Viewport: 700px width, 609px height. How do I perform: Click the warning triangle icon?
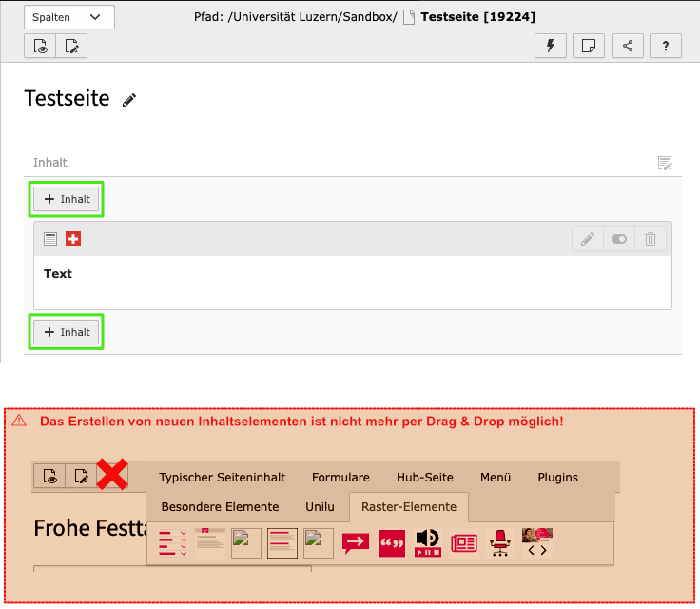(x=19, y=421)
